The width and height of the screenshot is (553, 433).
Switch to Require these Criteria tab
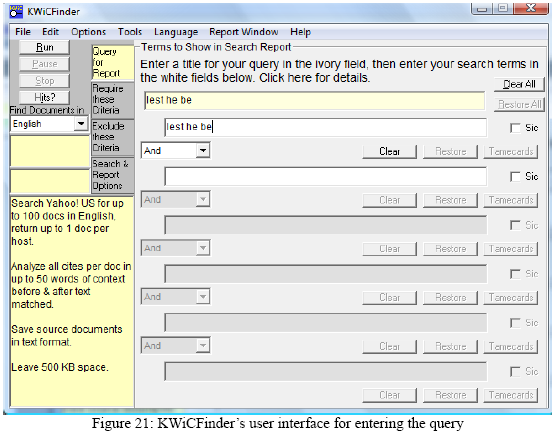pyautogui.click(x=113, y=99)
